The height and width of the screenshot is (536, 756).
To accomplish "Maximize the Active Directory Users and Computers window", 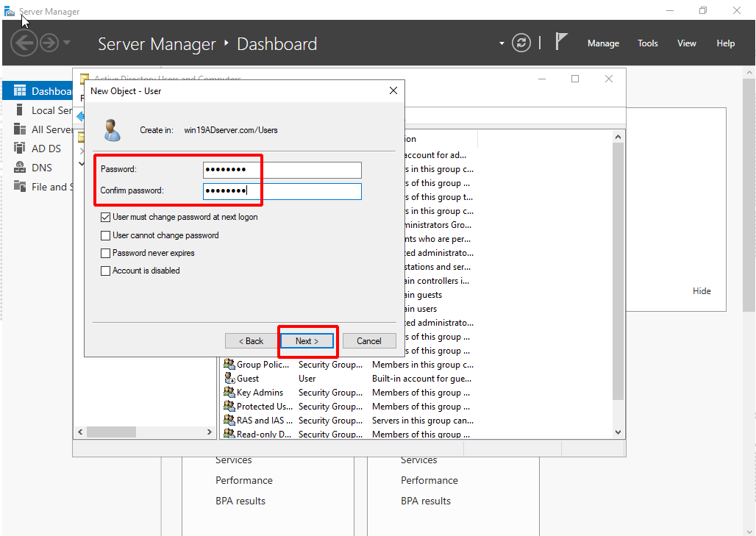I will click(x=574, y=79).
